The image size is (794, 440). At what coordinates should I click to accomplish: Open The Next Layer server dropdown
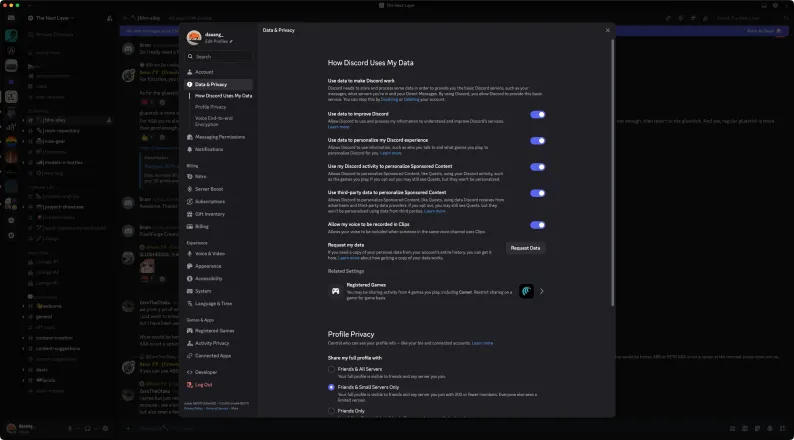tap(55, 18)
